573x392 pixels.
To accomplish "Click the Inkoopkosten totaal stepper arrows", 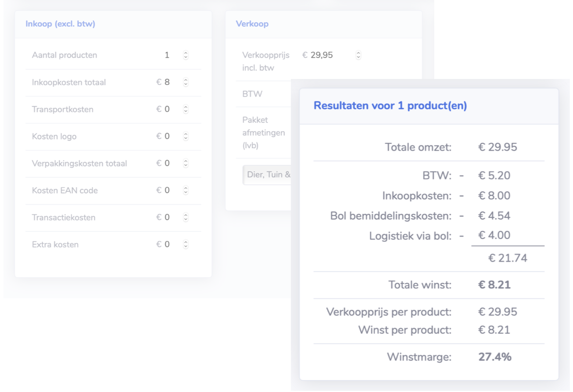I will tap(186, 82).
